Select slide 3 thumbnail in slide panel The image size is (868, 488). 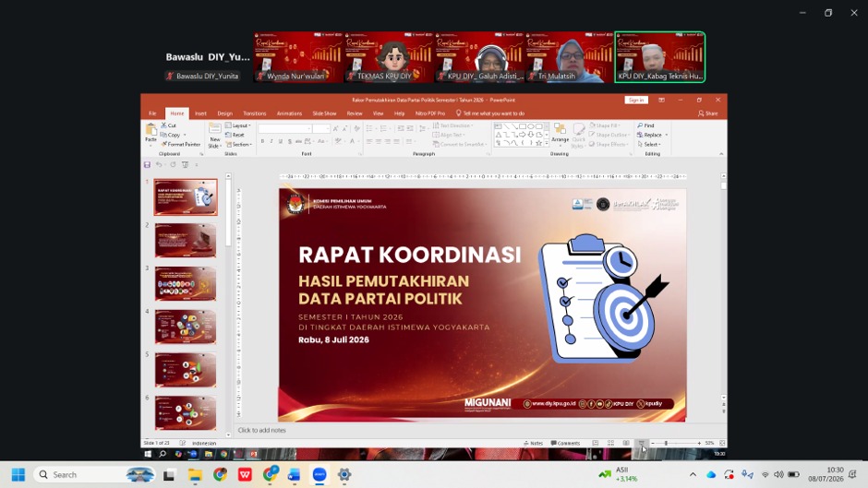tap(186, 283)
